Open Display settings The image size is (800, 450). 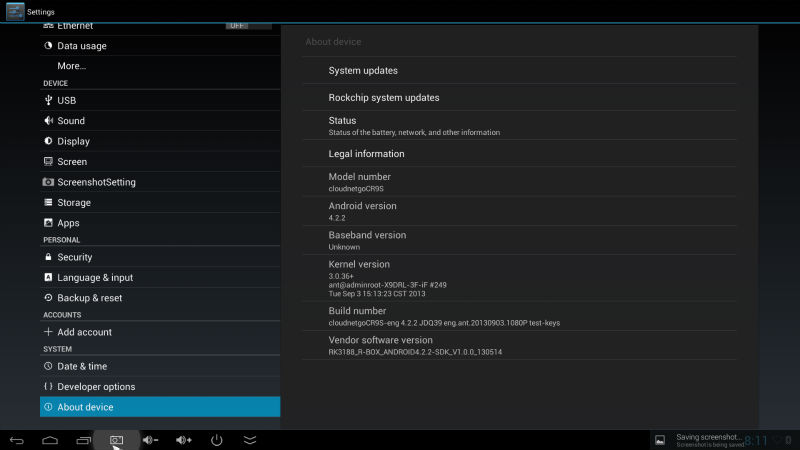coord(160,141)
